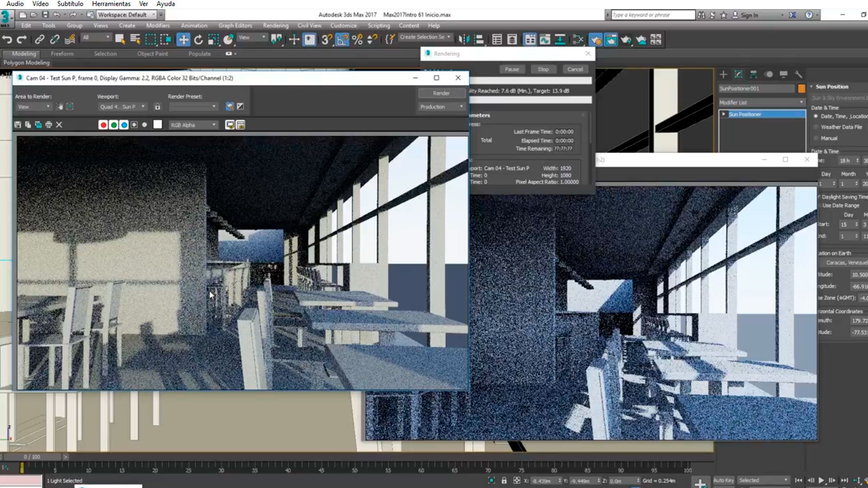868x488 pixels.
Task: Open the Rendering menu
Action: pos(275,26)
